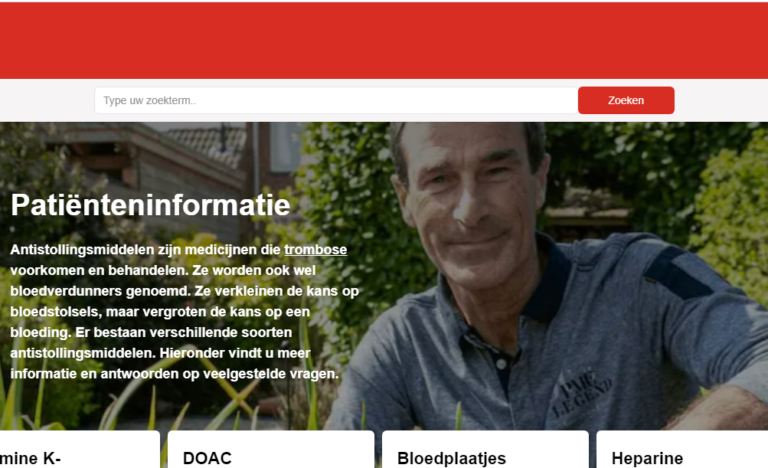
Task: Open the partially visible 'mine K-' card
Action: [79, 449]
